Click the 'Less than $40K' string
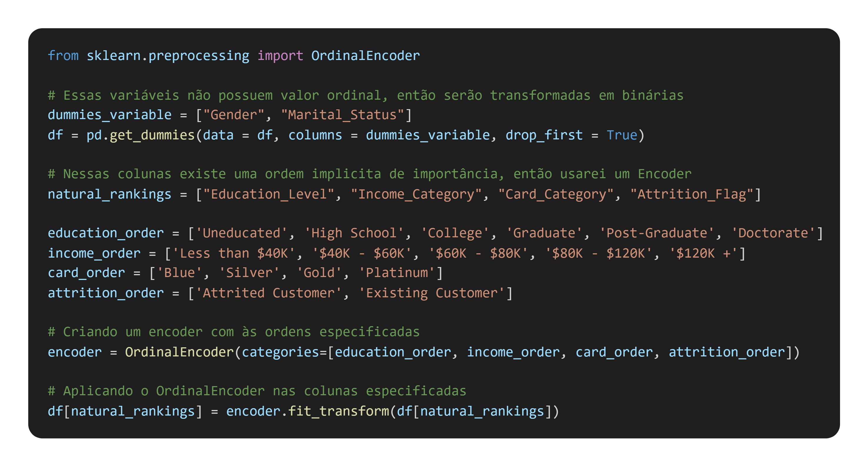Viewport: 868px width, 467px height. pos(234,253)
